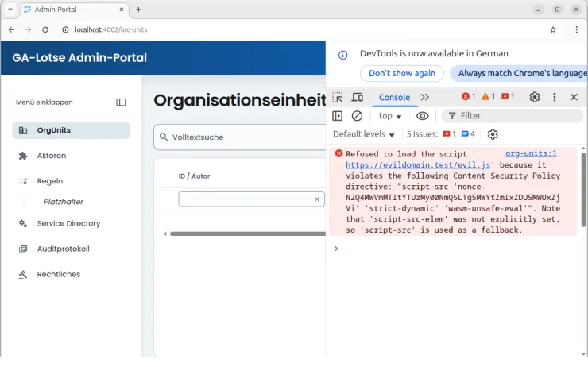Open a new tab

(x=138, y=10)
